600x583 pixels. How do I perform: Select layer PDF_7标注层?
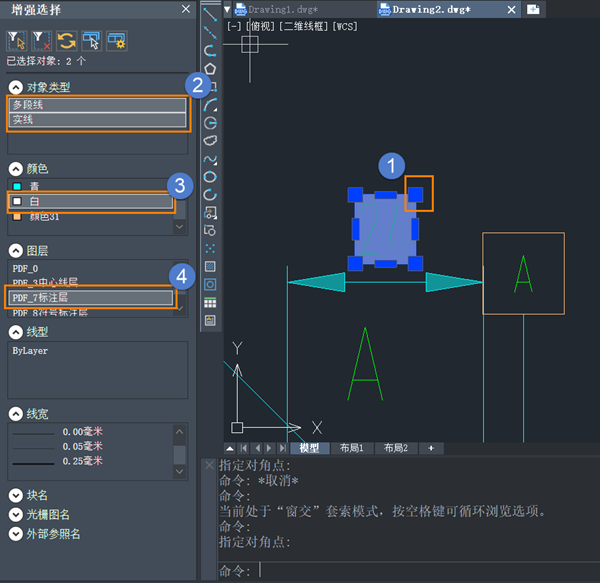[91, 298]
